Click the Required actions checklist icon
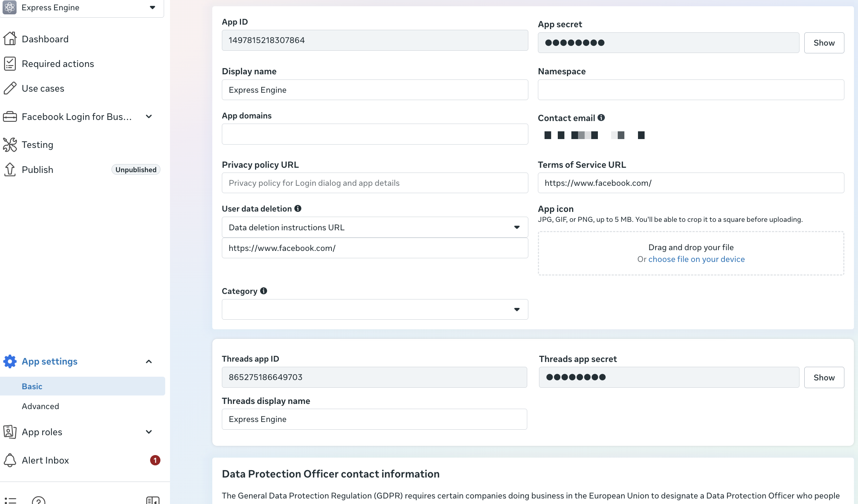The width and height of the screenshot is (858, 504). pos(10,64)
